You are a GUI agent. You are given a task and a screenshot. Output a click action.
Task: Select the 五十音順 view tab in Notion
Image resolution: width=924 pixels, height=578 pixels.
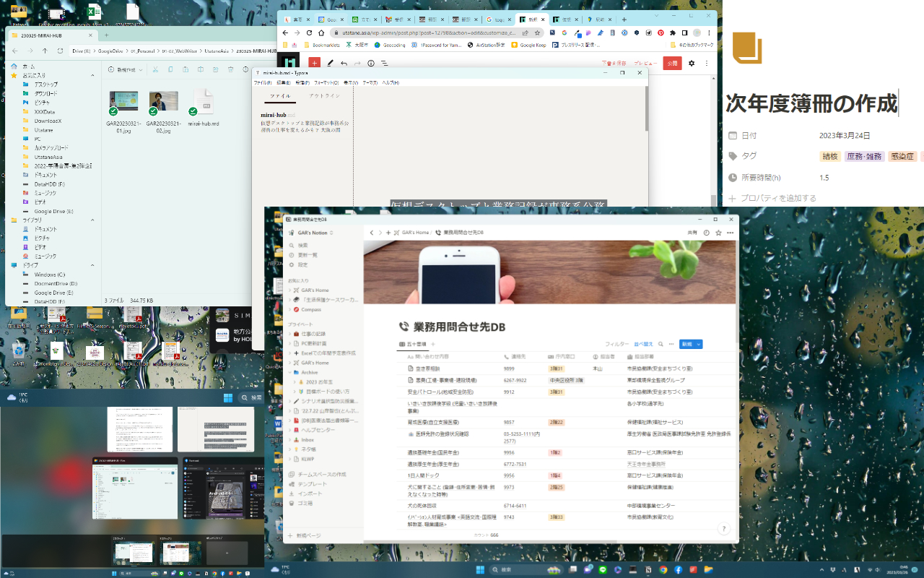click(414, 345)
